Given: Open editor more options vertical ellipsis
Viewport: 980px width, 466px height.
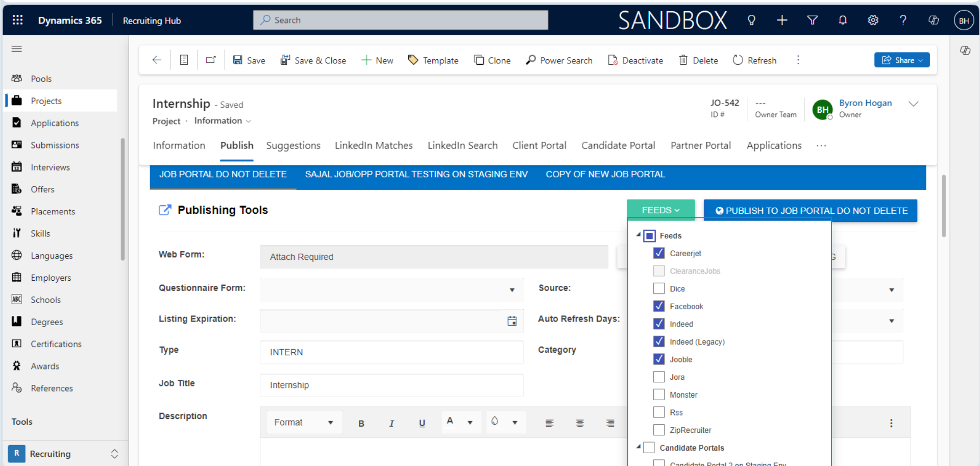Looking at the screenshot, I should (x=891, y=423).
